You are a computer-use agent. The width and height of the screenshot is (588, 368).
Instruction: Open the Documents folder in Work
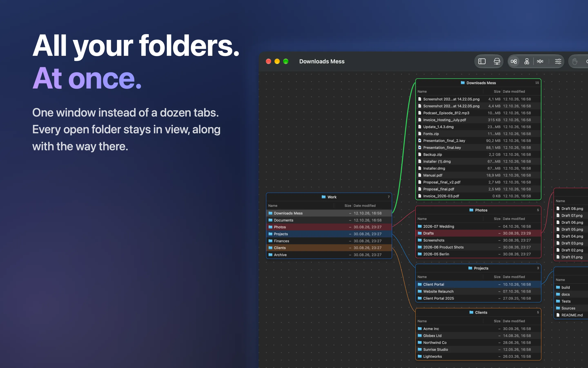(x=329, y=220)
